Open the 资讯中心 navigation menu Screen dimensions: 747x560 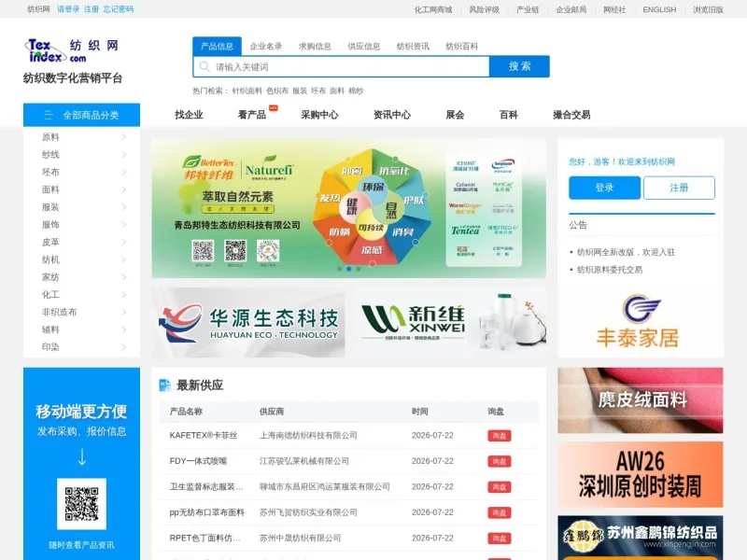392,115
